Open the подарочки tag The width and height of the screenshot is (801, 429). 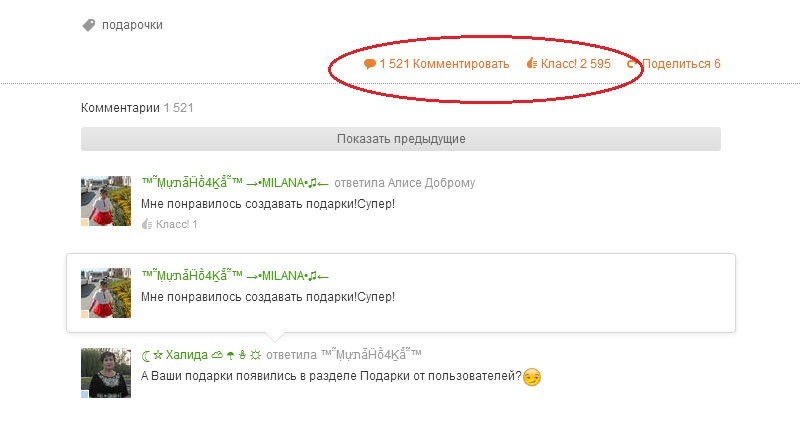[132, 25]
